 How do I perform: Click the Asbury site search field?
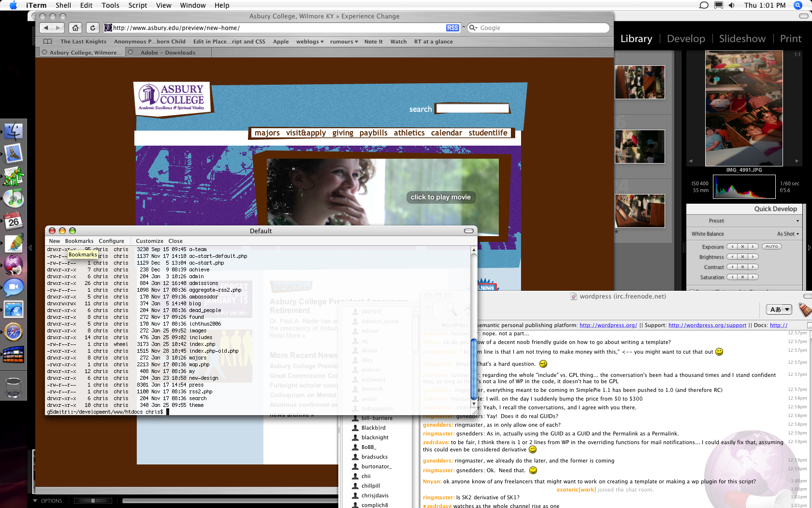click(x=473, y=108)
